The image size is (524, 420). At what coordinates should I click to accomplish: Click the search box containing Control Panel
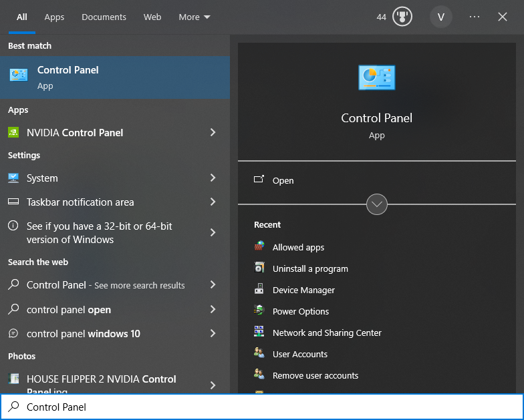coord(262,407)
